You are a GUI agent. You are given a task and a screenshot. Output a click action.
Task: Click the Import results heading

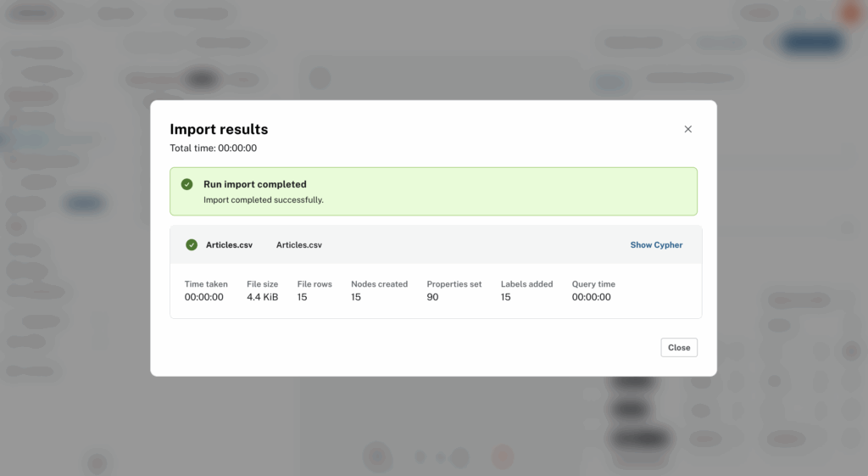[219, 129]
